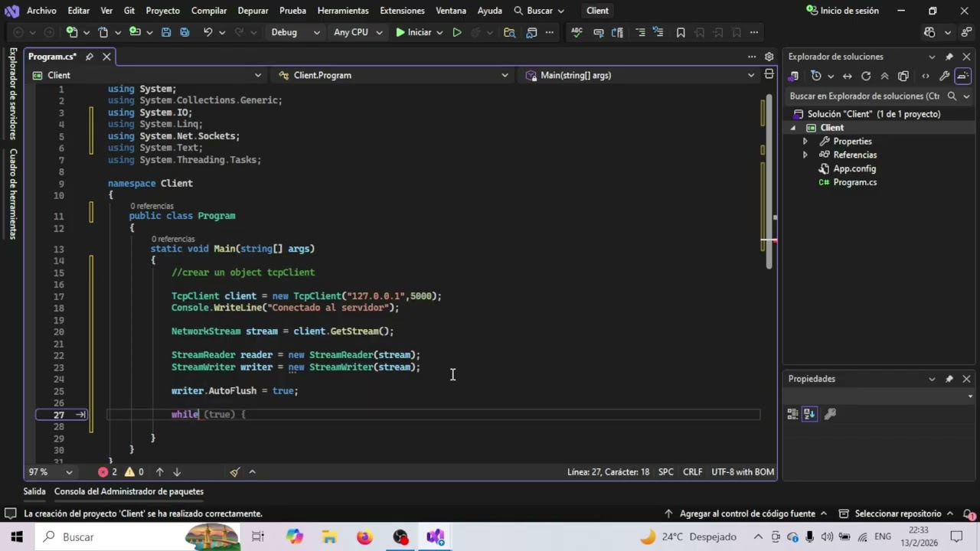Click the Undo arrow in the toolbar
The width and height of the screenshot is (980, 551).
[207, 32]
